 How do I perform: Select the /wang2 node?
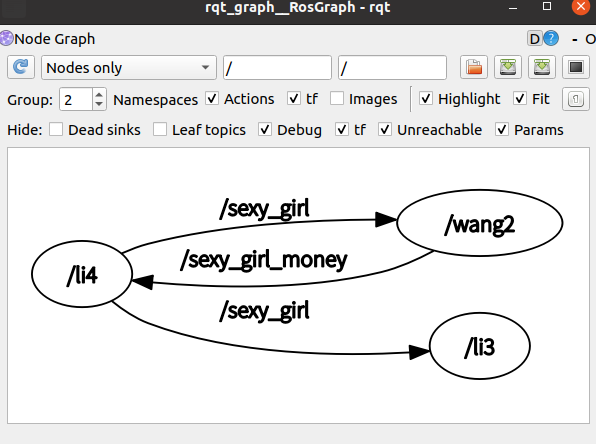tap(480, 223)
